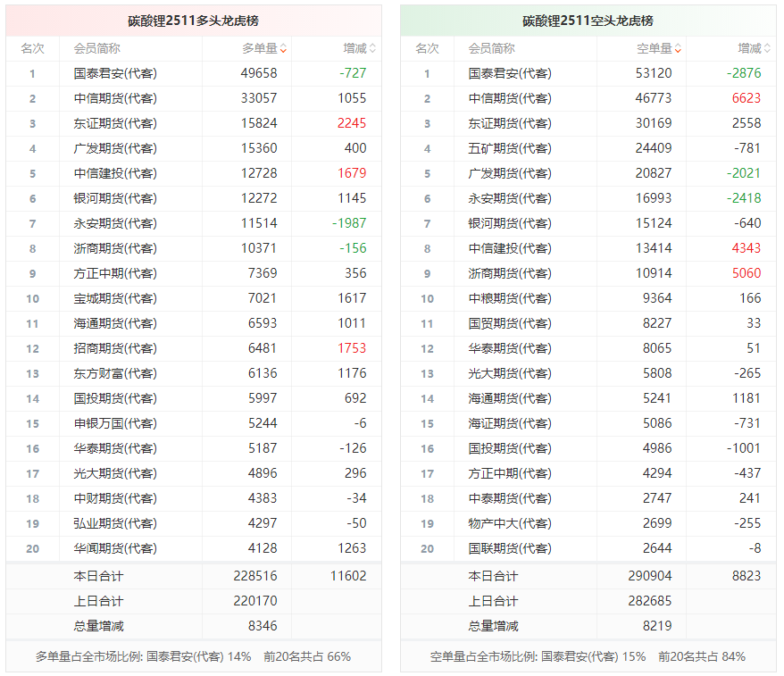Select 海通期货(代客) in long table
This screenshot has height=676, width=784.
tap(115, 323)
